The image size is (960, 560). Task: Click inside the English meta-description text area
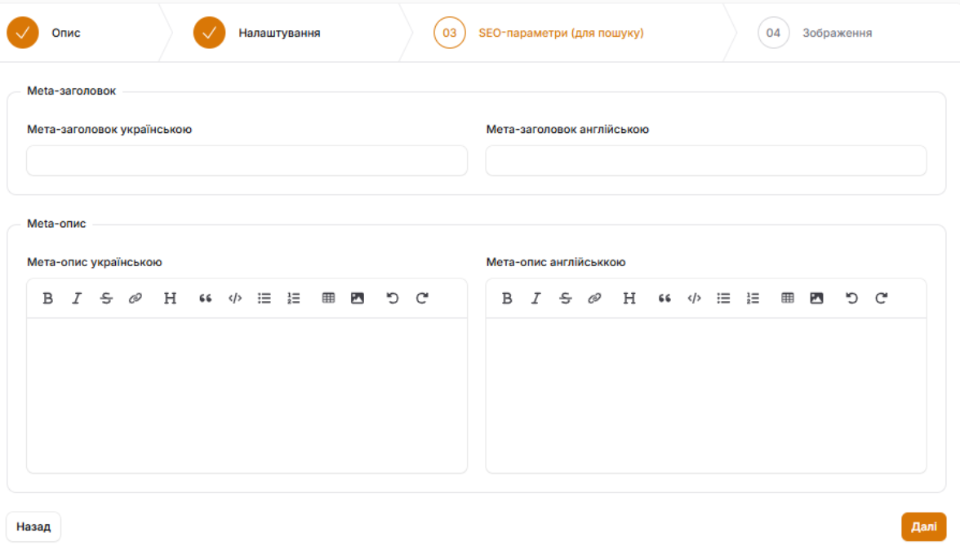705,394
